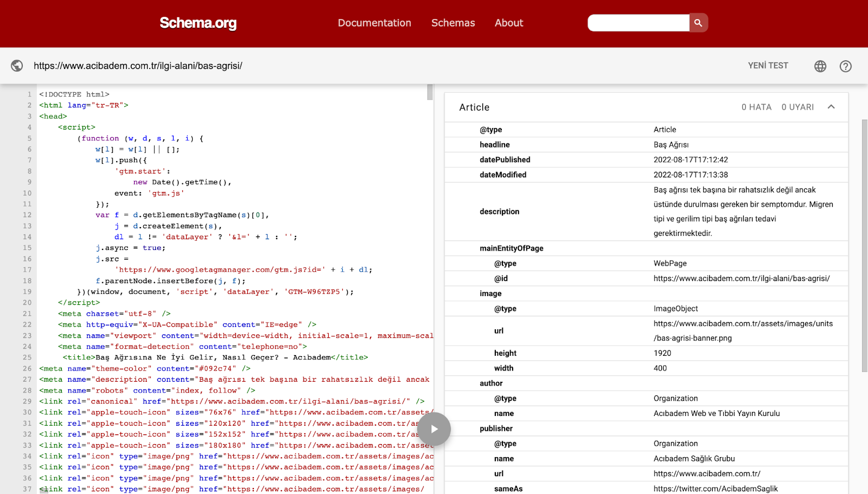868x494 pixels.
Task: Collapse the Article result panel
Action: [831, 107]
